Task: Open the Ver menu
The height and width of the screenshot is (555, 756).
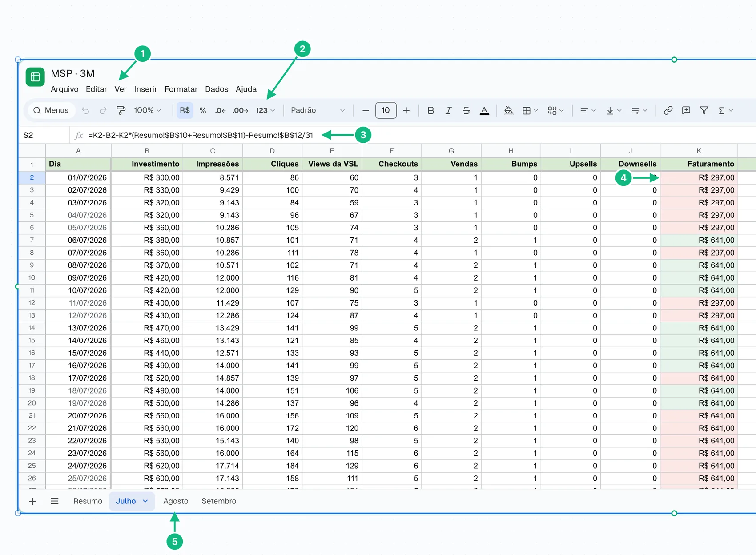Action: [121, 89]
